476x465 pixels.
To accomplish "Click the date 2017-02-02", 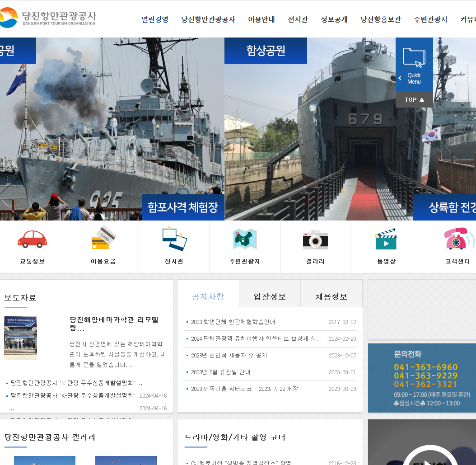I will pos(342,322).
